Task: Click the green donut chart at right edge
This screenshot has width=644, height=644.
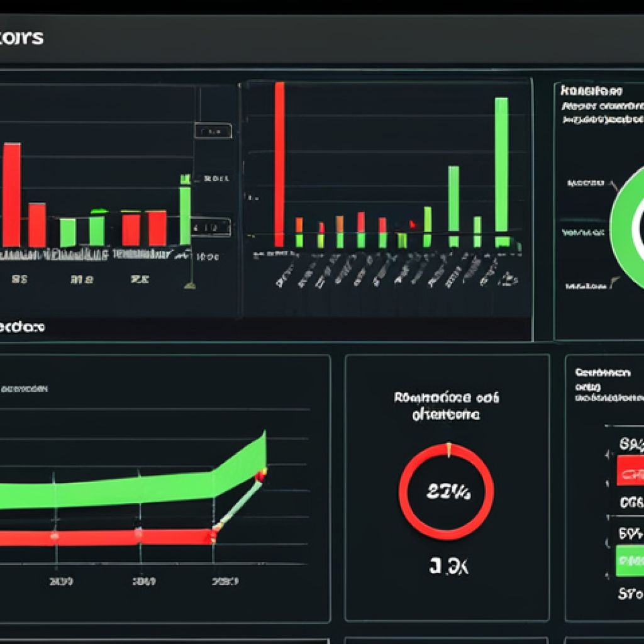Action: click(627, 226)
